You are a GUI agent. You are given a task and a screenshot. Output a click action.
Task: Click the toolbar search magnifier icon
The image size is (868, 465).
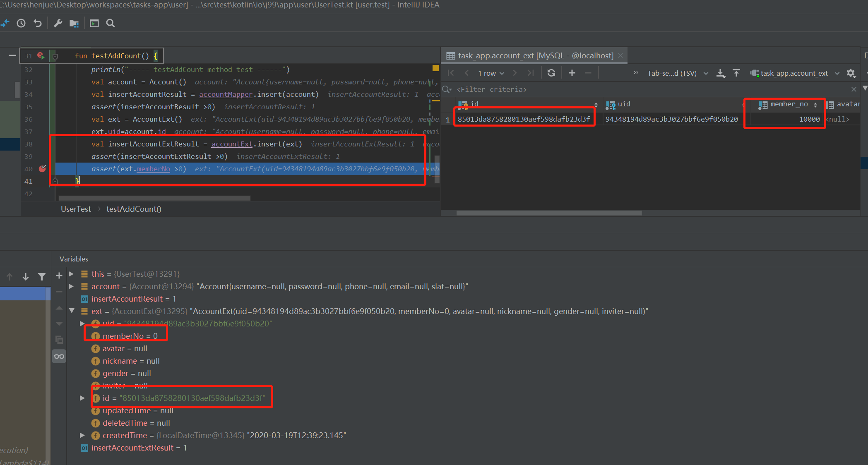pos(111,24)
